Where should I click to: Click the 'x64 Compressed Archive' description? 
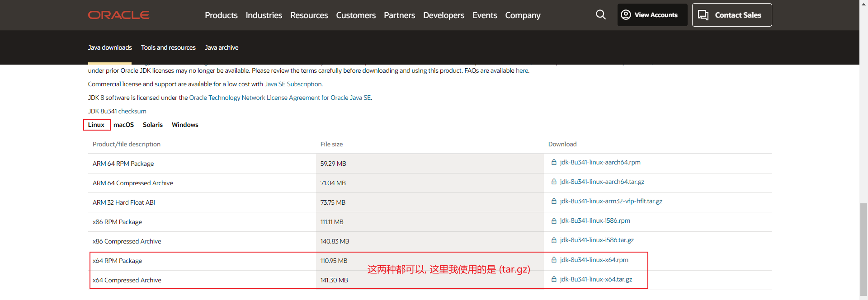127,280
